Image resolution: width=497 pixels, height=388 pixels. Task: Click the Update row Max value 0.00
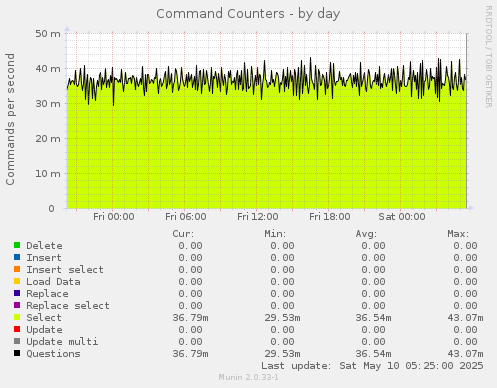[x=465, y=330]
